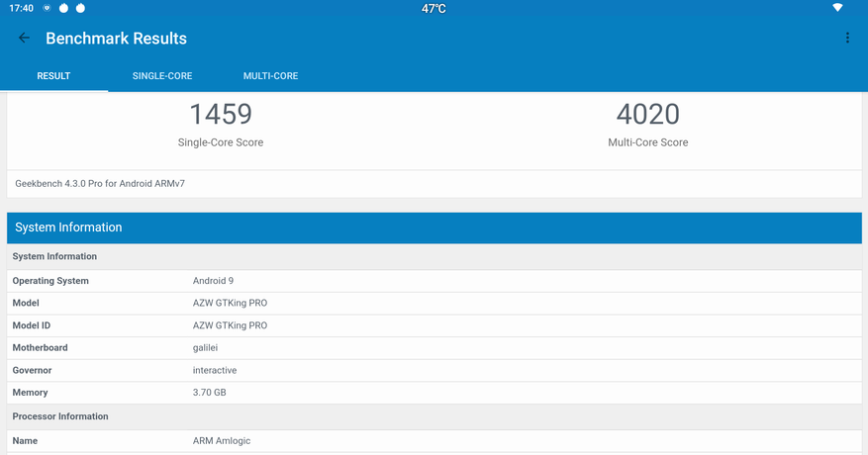The image size is (868, 455).
Task: Tap the second round notification icon after the shield
Action: click(x=80, y=8)
